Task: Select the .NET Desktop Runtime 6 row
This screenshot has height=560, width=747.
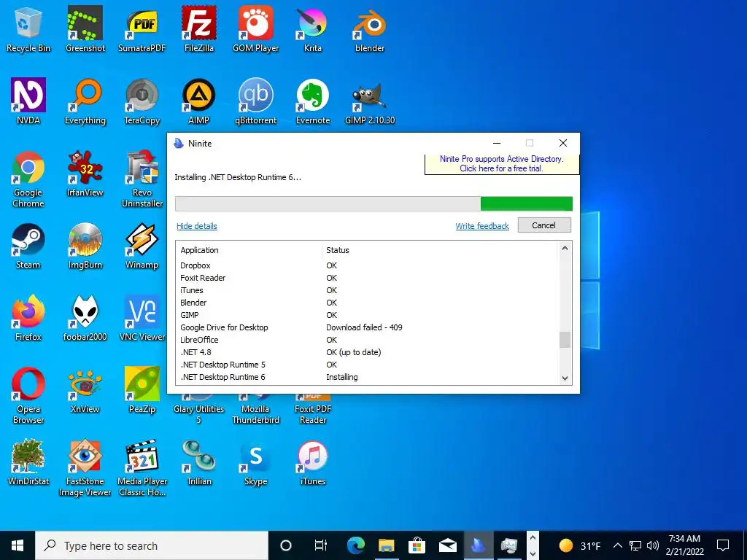Action: [367, 377]
